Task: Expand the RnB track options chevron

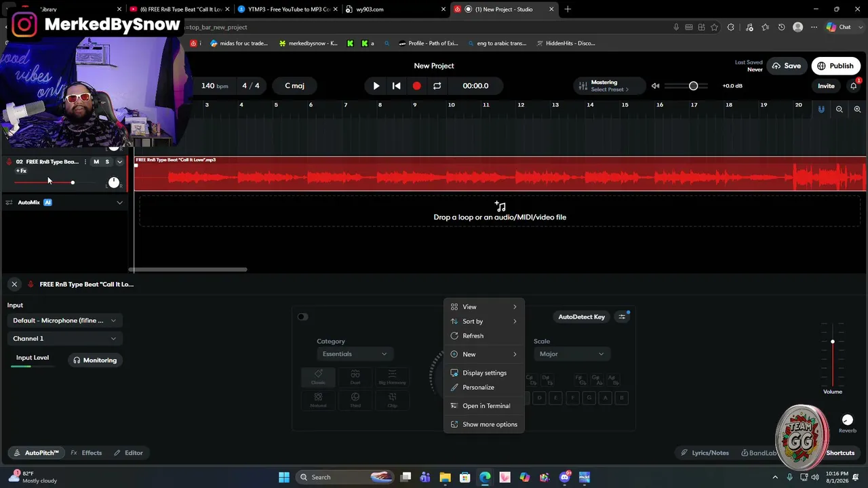Action: point(120,162)
